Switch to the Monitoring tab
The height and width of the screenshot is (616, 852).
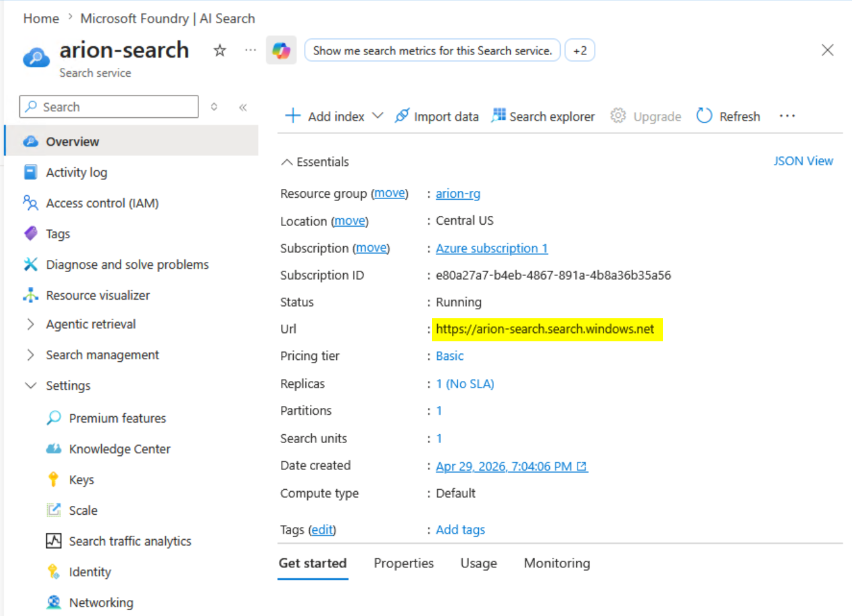(x=557, y=563)
